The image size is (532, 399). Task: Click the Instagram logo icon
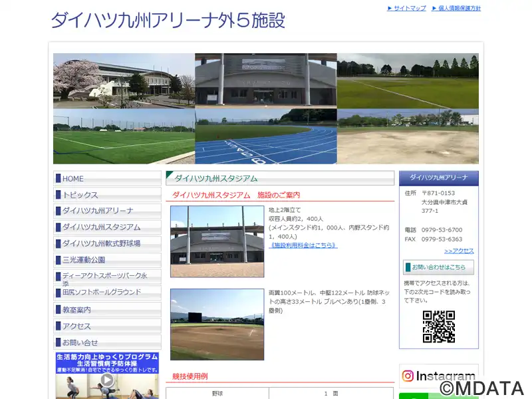pos(408,376)
